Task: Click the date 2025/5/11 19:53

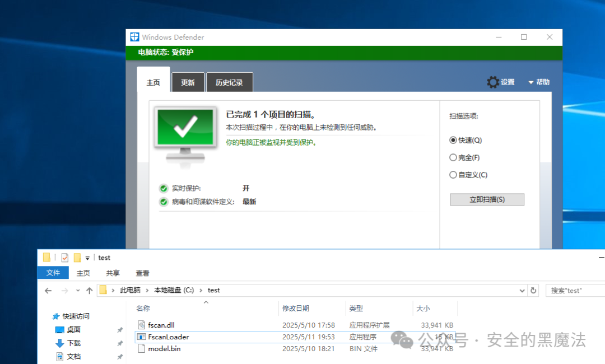Action: (x=309, y=337)
